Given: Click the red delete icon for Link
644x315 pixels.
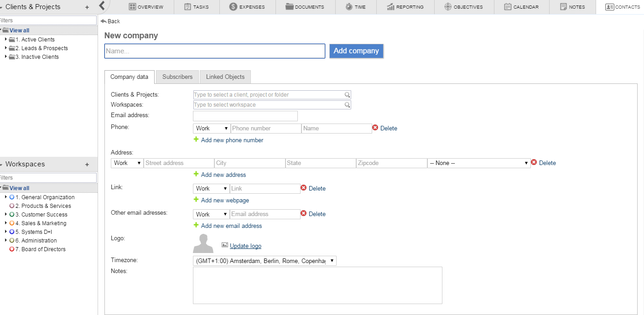Looking at the screenshot, I should point(303,188).
